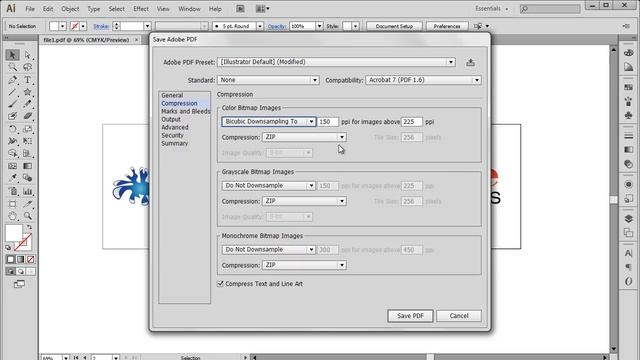Open the Standard dropdown
Viewport: 640px width, 360px height.
(x=268, y=80)
